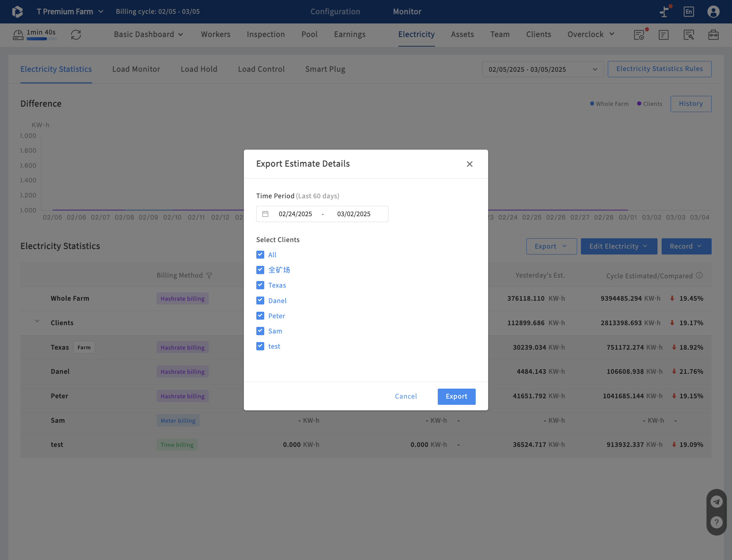
Task: Collapse the Clients row group
Action: (37, 322)
